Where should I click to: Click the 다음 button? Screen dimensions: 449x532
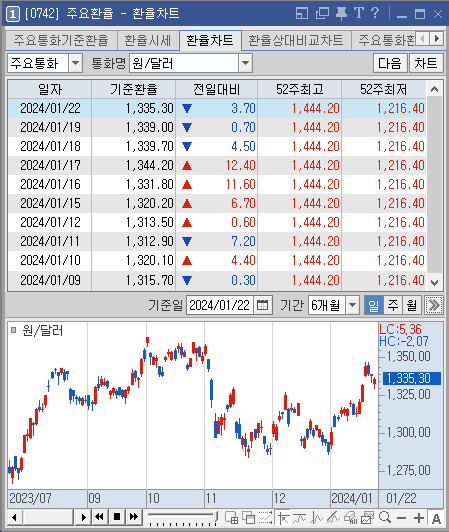click(390, 63)
